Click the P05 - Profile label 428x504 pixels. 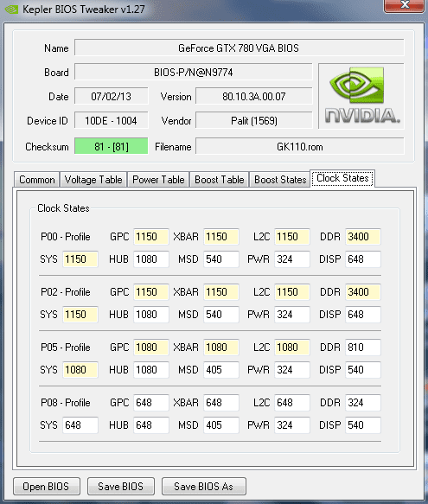pos(66,348)
